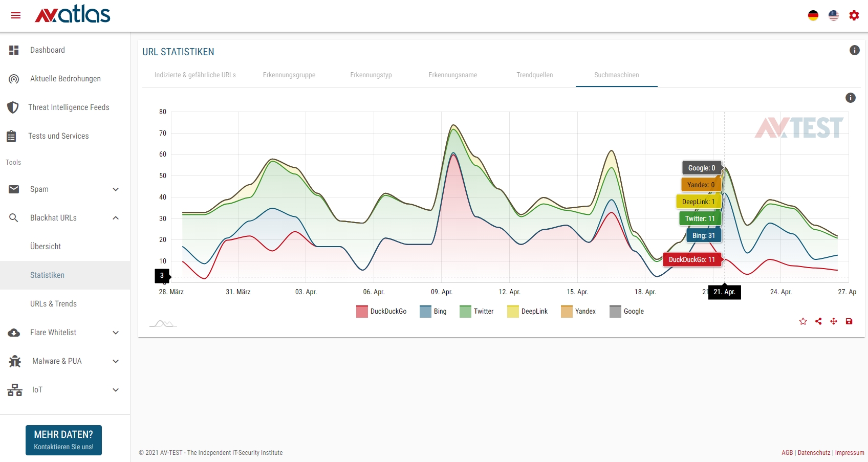Screen dimensions: 868x462
Task: Switch language to German flag
Action: point(813,15)
